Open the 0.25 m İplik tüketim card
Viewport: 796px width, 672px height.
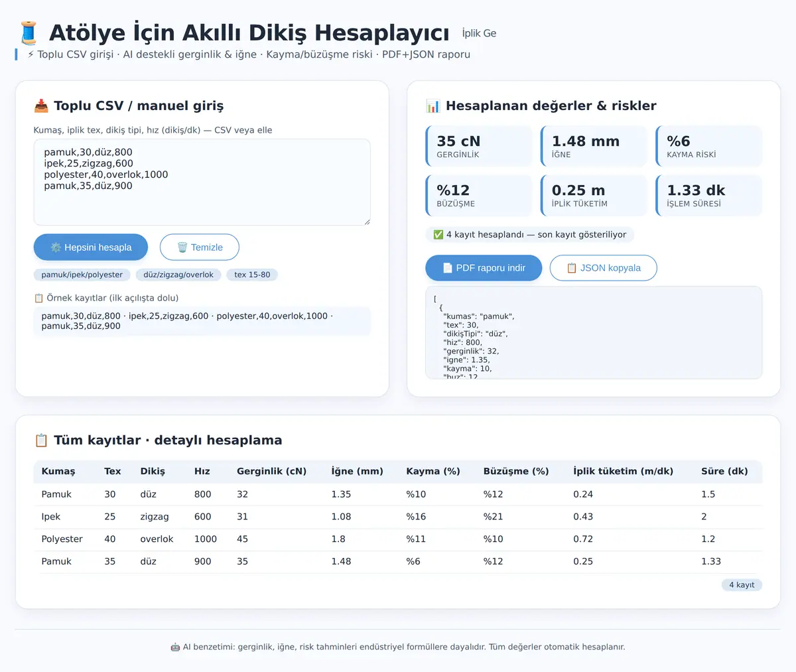click(x=594, y=195)
